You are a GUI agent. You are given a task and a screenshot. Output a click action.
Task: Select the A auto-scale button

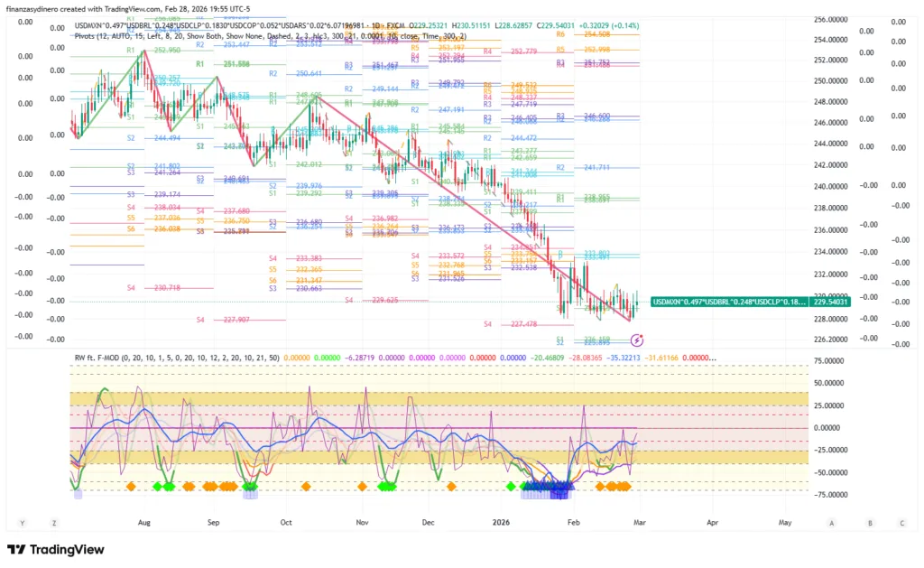[831, 522]
